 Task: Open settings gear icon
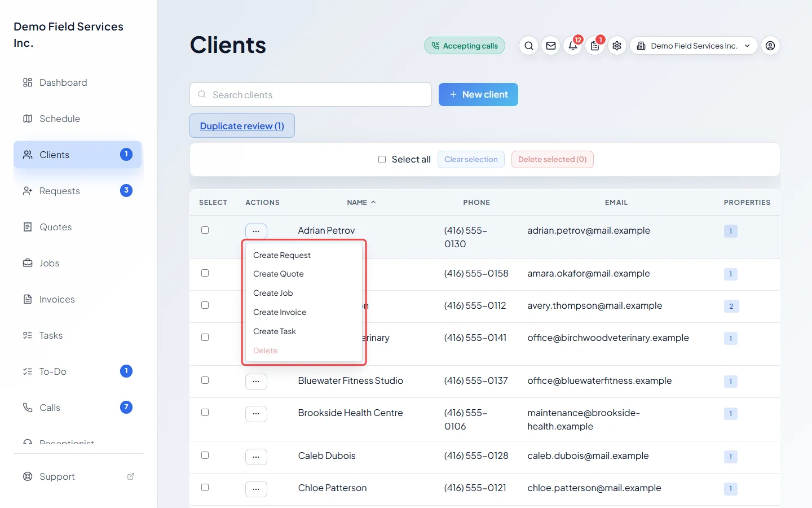pos(617,46)
